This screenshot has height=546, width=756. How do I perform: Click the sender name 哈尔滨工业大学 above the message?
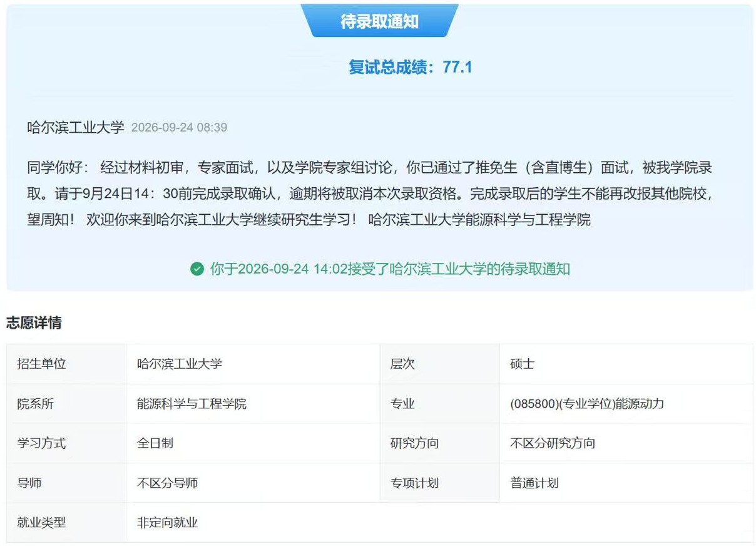[x=76, y=127]
